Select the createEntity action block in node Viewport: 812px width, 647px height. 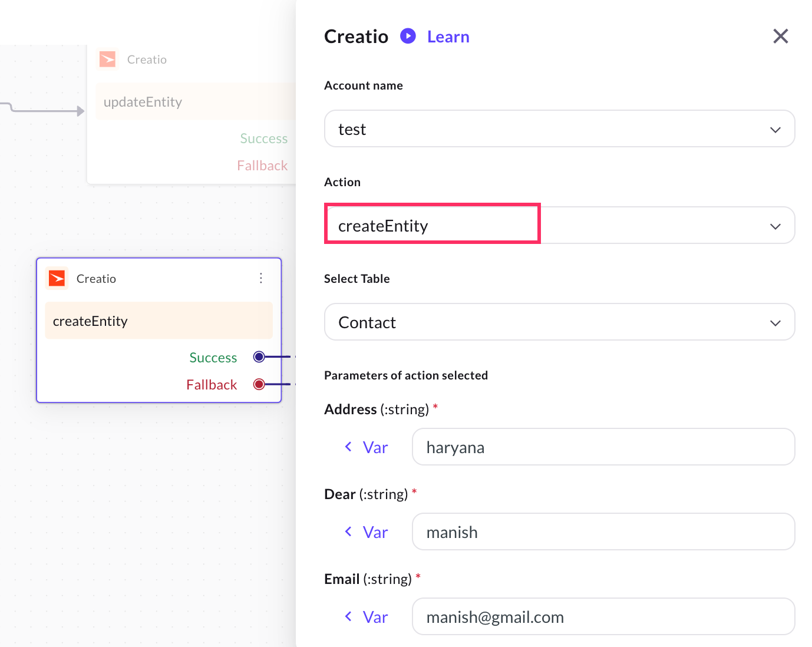pos(159,321)
